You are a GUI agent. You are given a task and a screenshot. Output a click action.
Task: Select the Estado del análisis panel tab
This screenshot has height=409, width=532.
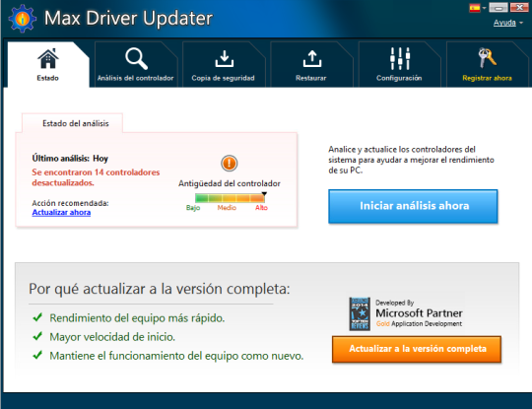pos(72,123)
